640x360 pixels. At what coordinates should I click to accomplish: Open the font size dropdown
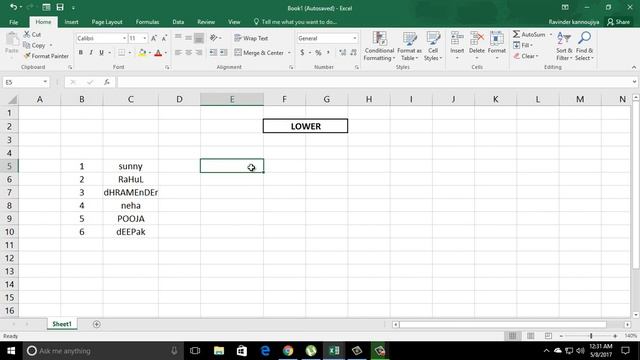(x=144, y=38)
